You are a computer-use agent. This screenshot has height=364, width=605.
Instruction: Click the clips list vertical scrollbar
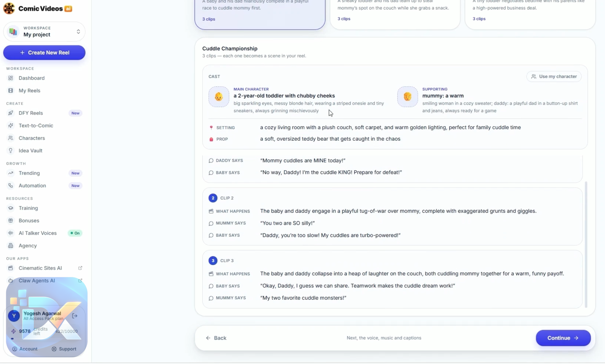[x=586, y=244]
